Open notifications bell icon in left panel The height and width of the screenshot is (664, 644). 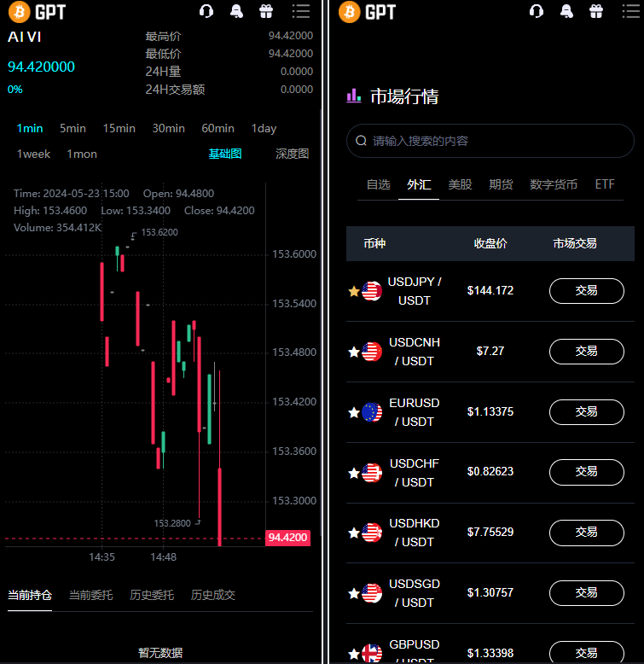[x=236, y=11]
